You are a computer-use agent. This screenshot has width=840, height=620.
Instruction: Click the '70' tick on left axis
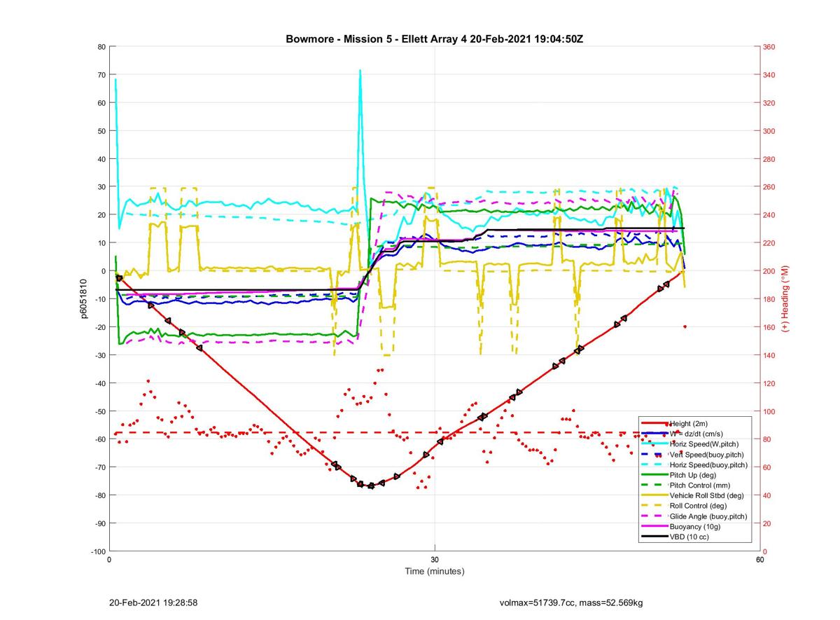tap(101, 75)
